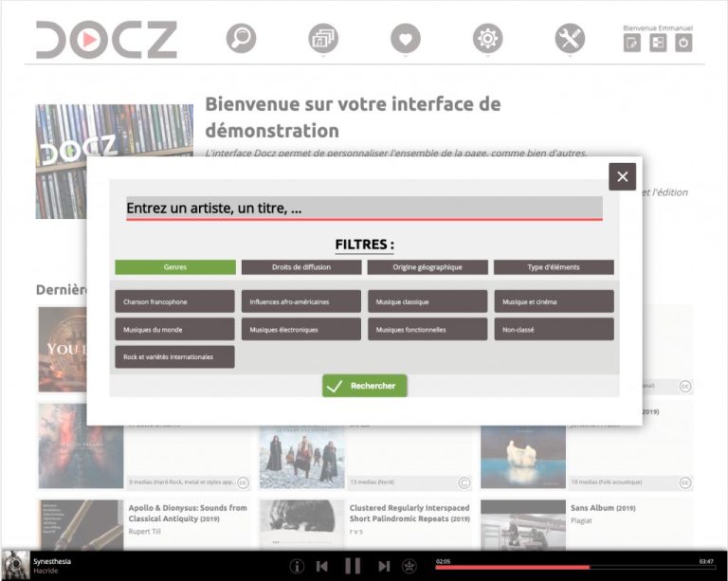
Task: Click the Rupert Till artist name
Action: click(144, 532)
